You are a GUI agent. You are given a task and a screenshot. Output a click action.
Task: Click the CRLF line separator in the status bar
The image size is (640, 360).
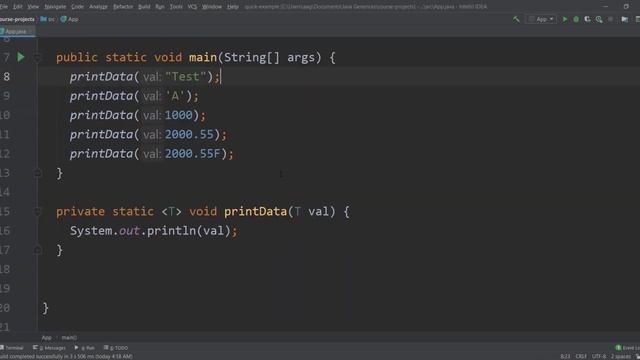[x=581, y=356]
